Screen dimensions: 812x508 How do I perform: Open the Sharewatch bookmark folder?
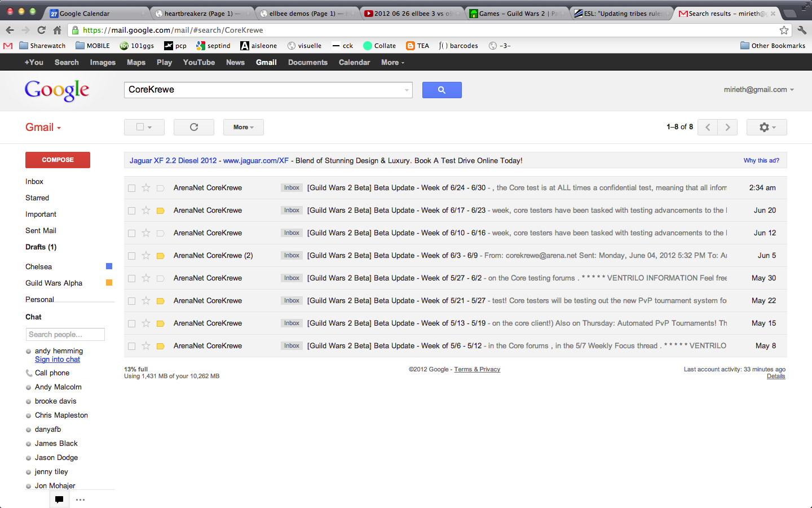[x=42, y=46]
